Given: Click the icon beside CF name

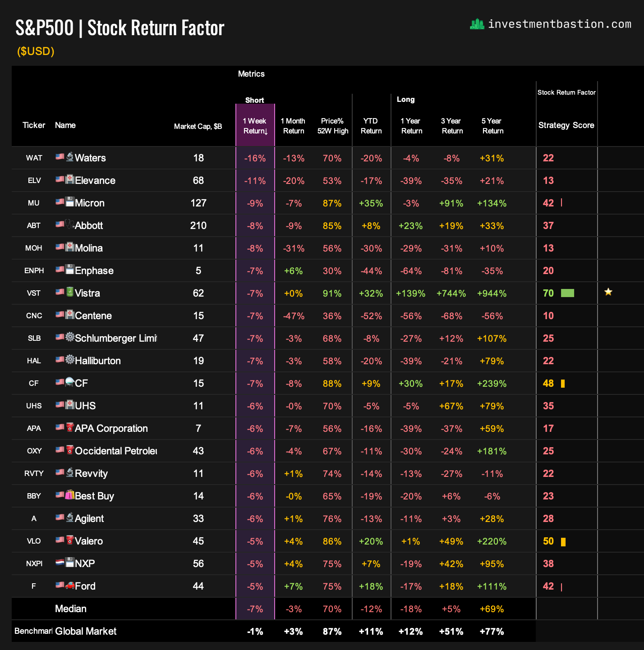Looking at the screenshot, I should tap(70, 382).
